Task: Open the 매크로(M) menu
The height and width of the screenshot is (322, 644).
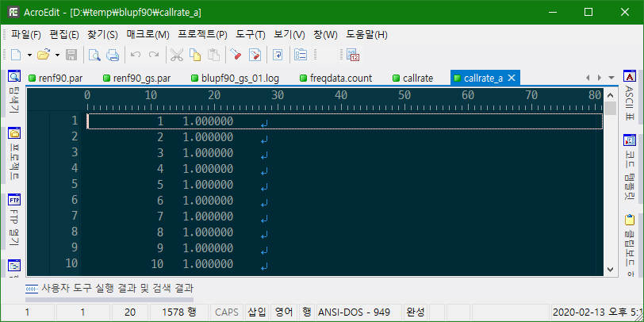Action: coord(148,35)
